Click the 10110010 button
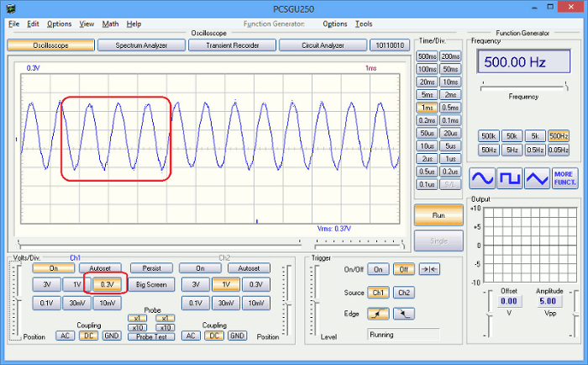 [x=390, y=45]
